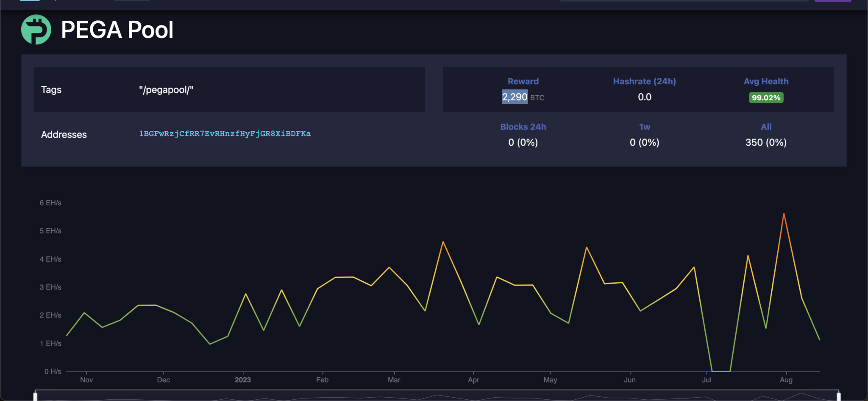Click the Hashrate (24h) header label
This screenshot has height=401, width=868.
[x=644, y=81]
